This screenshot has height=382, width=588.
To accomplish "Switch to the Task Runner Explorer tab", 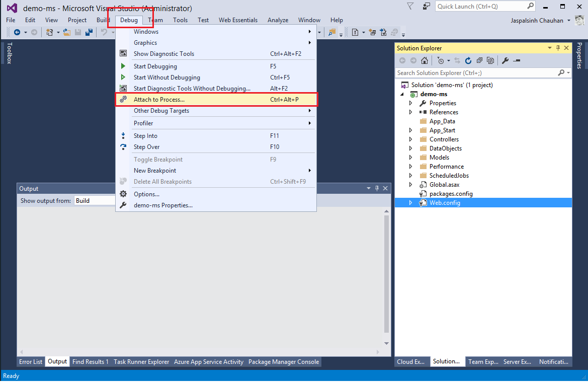I will click(141, 362).
